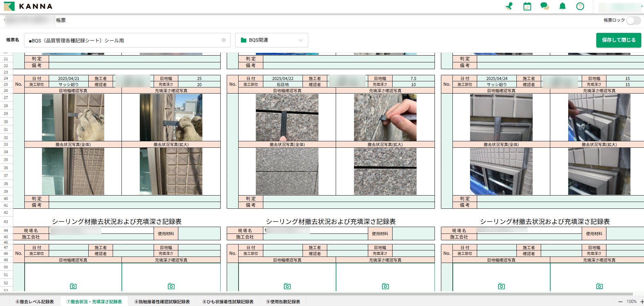This screenshot has width=644, height=306.
Task: Open the notifications bell
Action: click(562, 6)
